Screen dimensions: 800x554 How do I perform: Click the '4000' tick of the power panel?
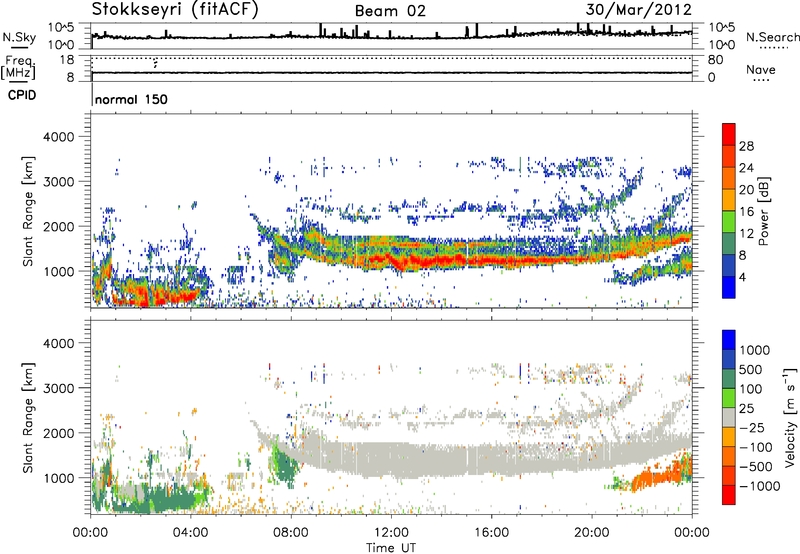(x=59, y=137)
